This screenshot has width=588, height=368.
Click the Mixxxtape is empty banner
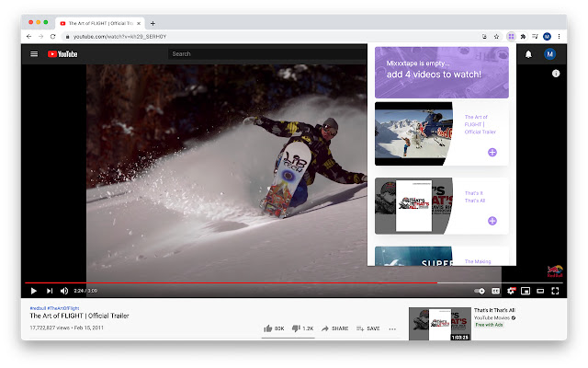442,73
